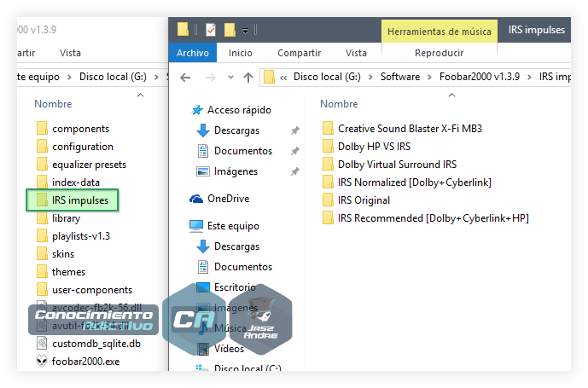The height and width of the screenshot is (388, 588).
Task: Expand the chevron after Foobar2000 v1.3.9 breadcrumb
Action: pos(529,78)
